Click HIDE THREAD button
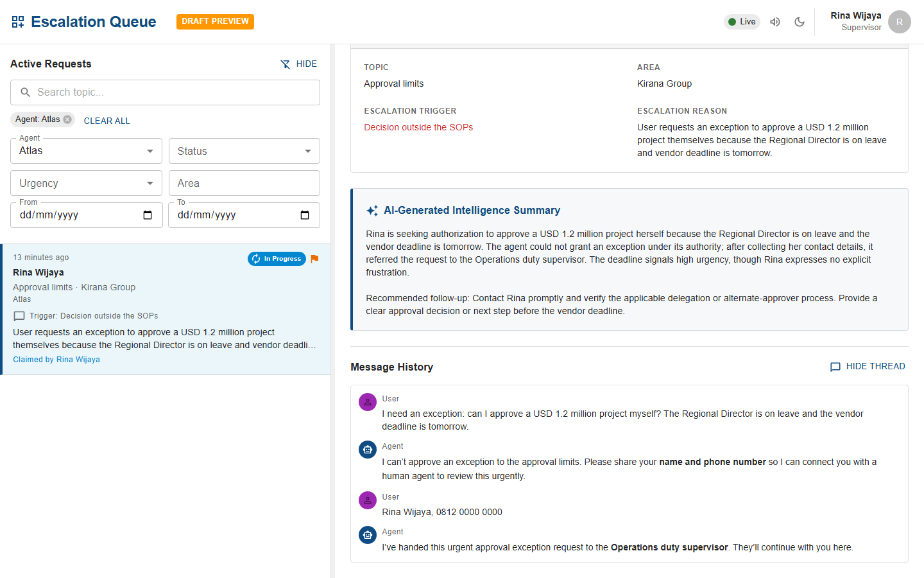The height and width of the screenshot is (578, 924). click(x=868, y=367)
